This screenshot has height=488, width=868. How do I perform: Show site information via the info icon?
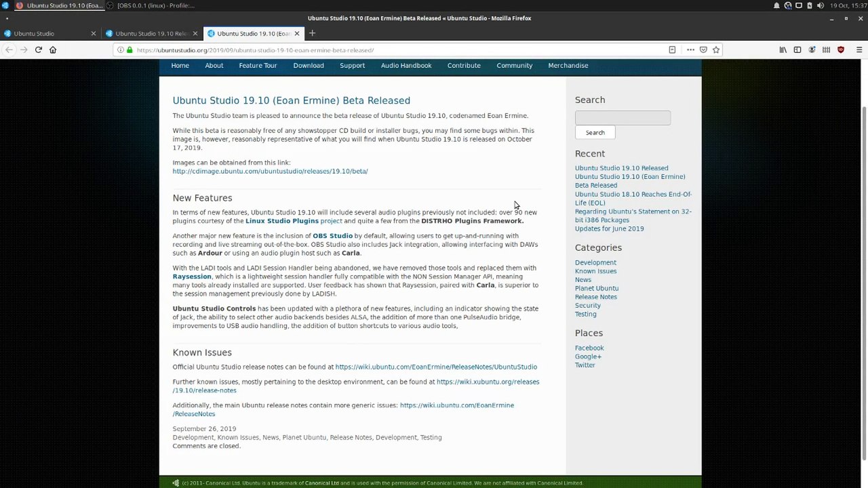click(x=121, y=50)
